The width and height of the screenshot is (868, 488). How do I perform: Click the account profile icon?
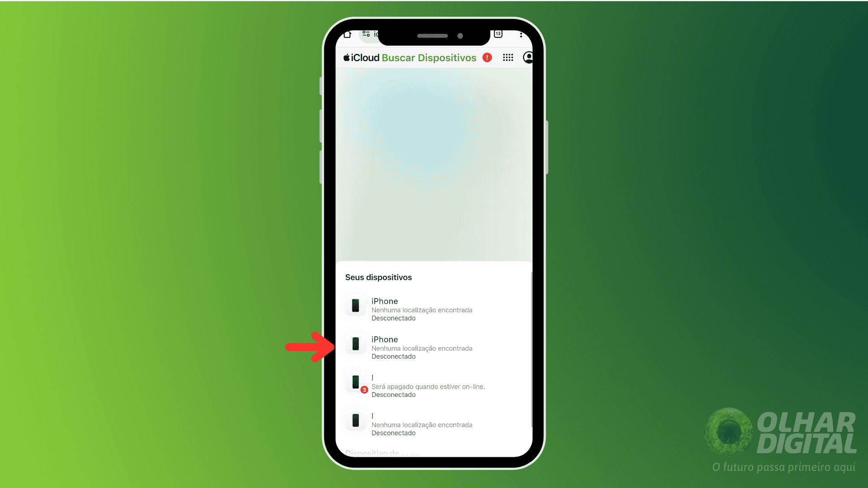[528, 57]
